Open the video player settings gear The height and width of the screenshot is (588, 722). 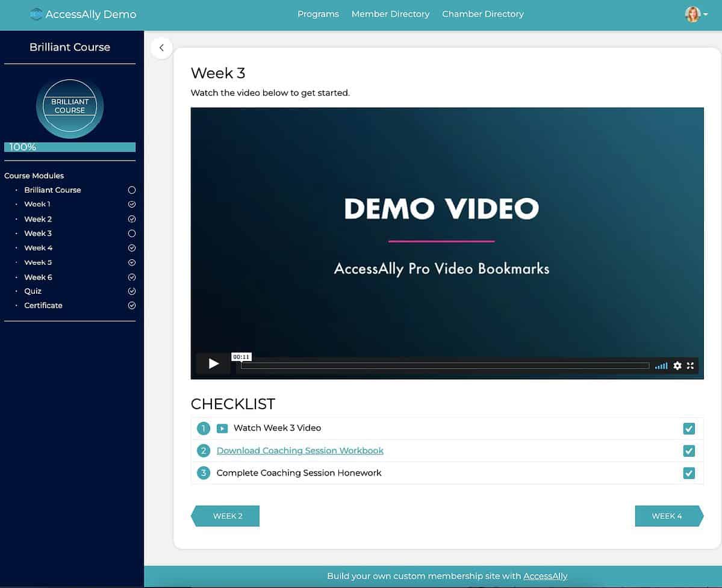tap(677, 365)
